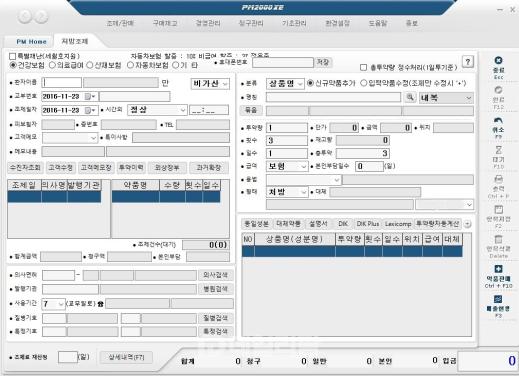Open the 환경설정 menu
The image size is (519, 376).
[337, 23]
